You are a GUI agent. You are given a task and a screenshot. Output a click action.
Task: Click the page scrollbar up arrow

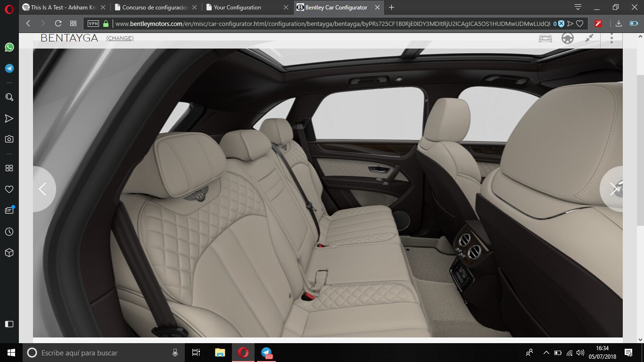pos(640,37)
